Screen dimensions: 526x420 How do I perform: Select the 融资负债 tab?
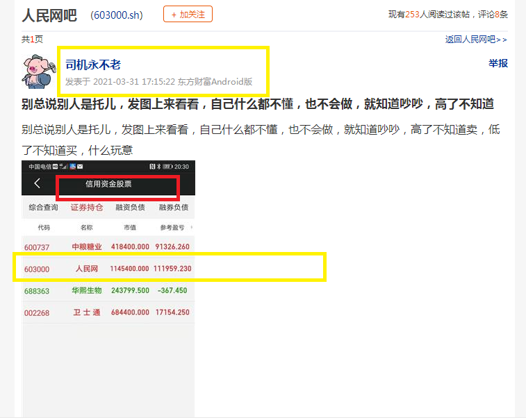130,208
